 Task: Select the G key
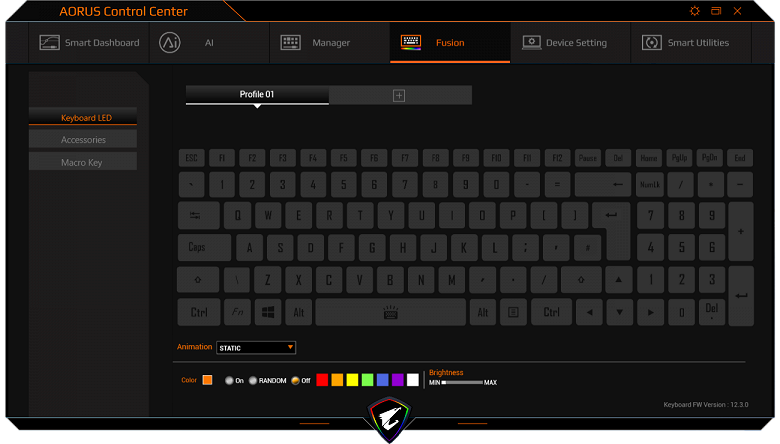coord(372,247)
